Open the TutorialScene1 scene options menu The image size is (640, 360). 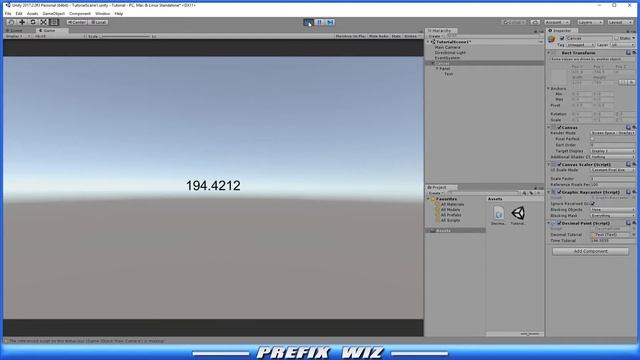[540, 42]
